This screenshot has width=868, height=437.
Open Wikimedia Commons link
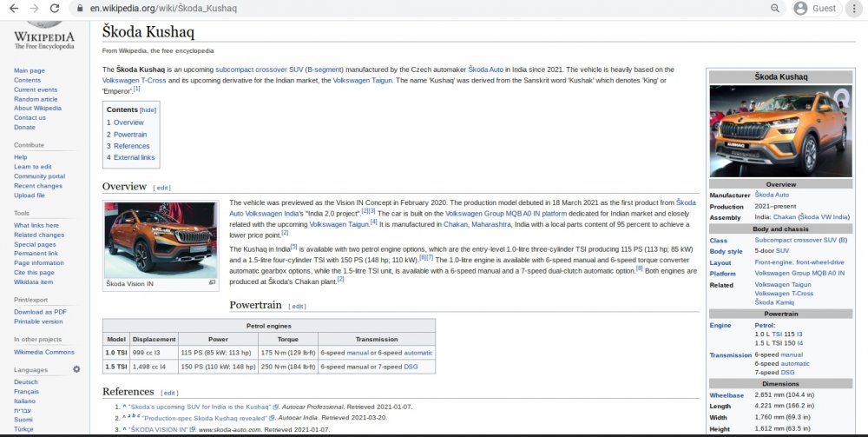(43, 352)
